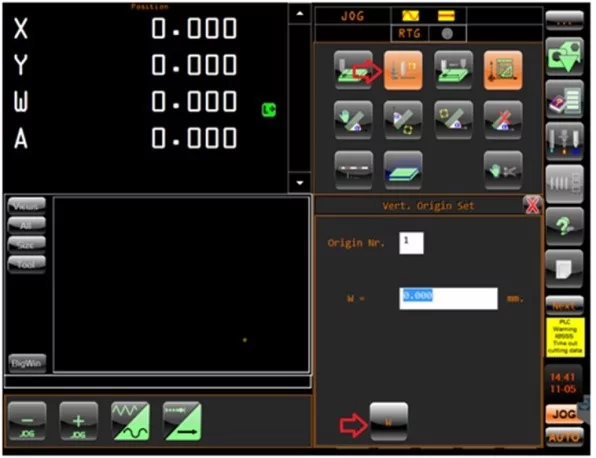Image resolution: width=596 pixels, height=458 pixels.
Task: Click the flat green sheet icon button
Action: (x=403, y=170)
